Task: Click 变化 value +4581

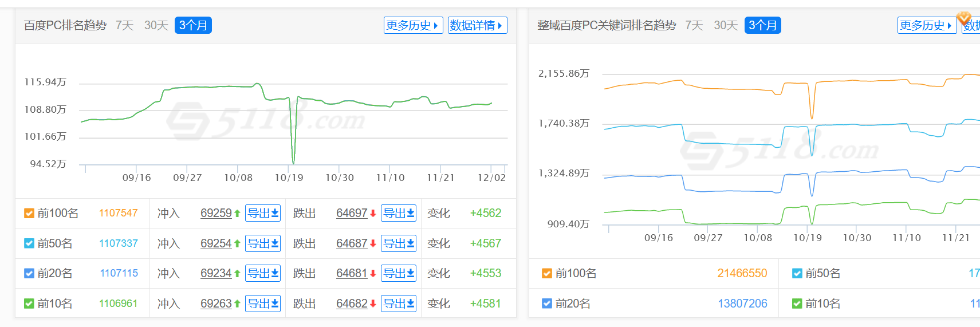Action: coord(486,304)
